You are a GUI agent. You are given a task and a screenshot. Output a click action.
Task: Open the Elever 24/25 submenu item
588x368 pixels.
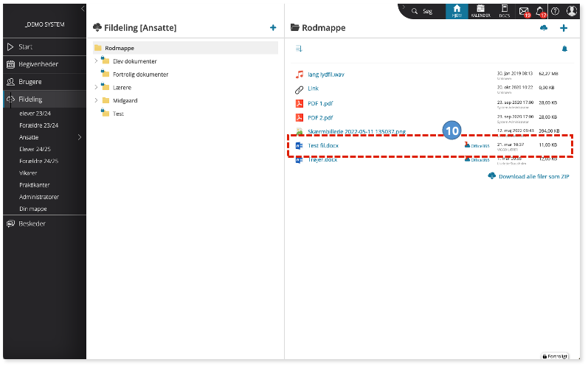pyautogui.click(x=35, y=149)
